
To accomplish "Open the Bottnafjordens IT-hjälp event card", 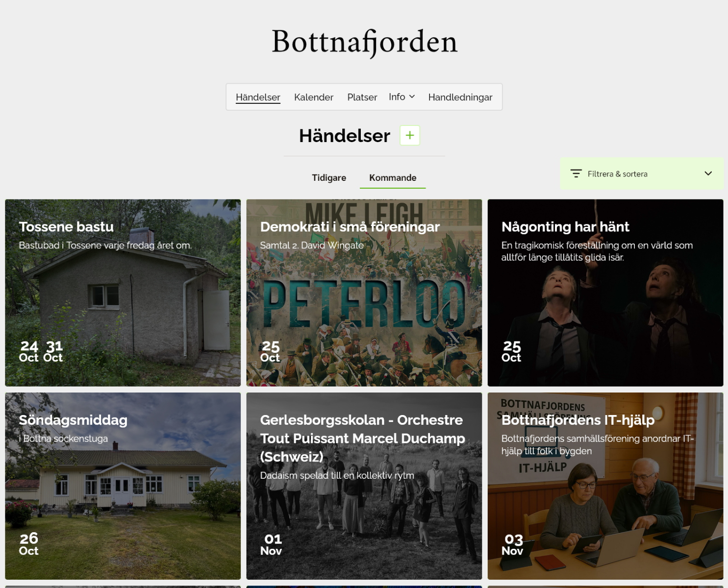I will point(605,486).
